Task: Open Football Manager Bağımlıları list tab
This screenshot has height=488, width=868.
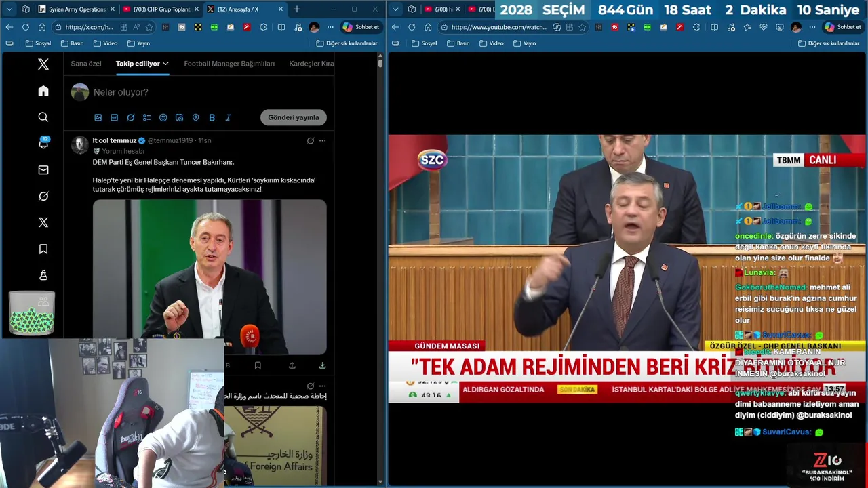Action: pyautogui.click(x=229, y=64)
